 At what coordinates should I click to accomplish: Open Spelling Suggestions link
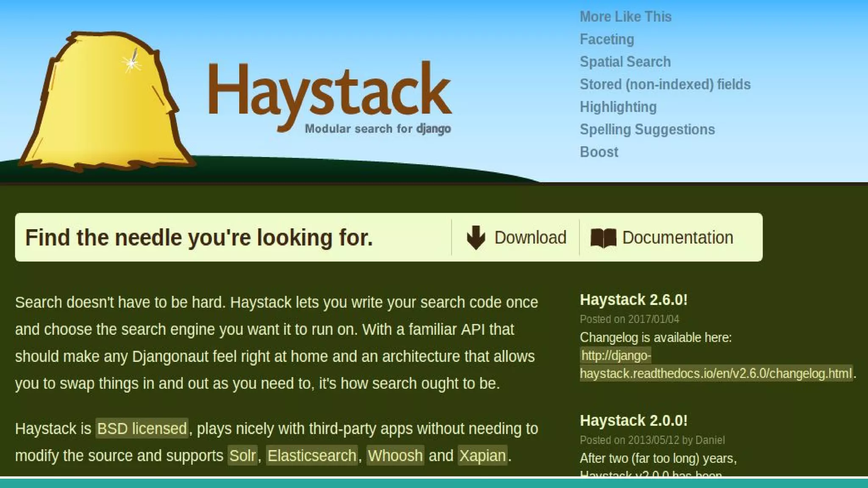[x=647, y=129]
